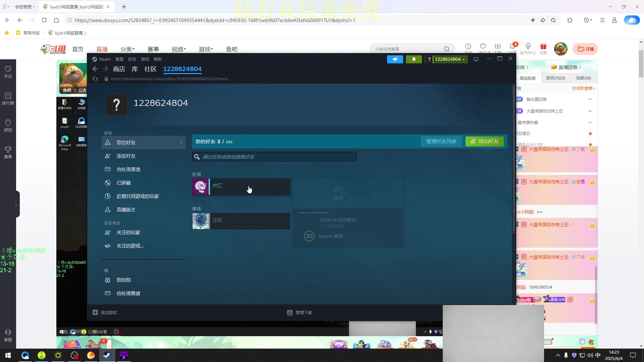Viewport: 644px width, 362px height.
Task: Open browser history clock dropdown
Action: pyautogui.click(x=588, y=20)
